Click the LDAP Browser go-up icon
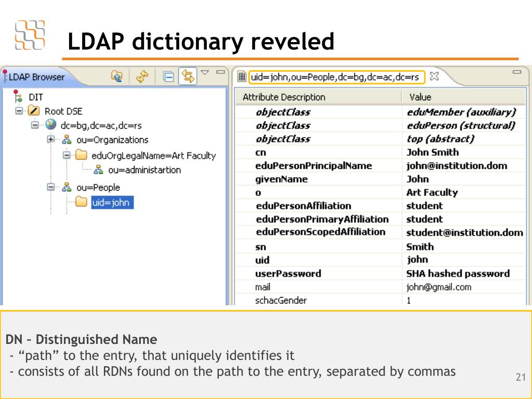 pos(117,76)
